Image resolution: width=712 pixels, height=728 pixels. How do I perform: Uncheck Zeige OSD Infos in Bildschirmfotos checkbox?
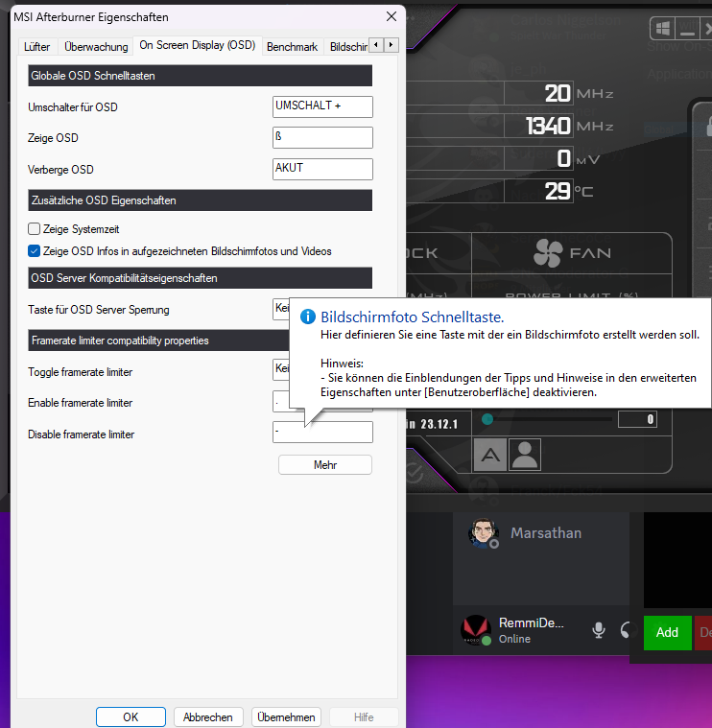click(34, 251)
